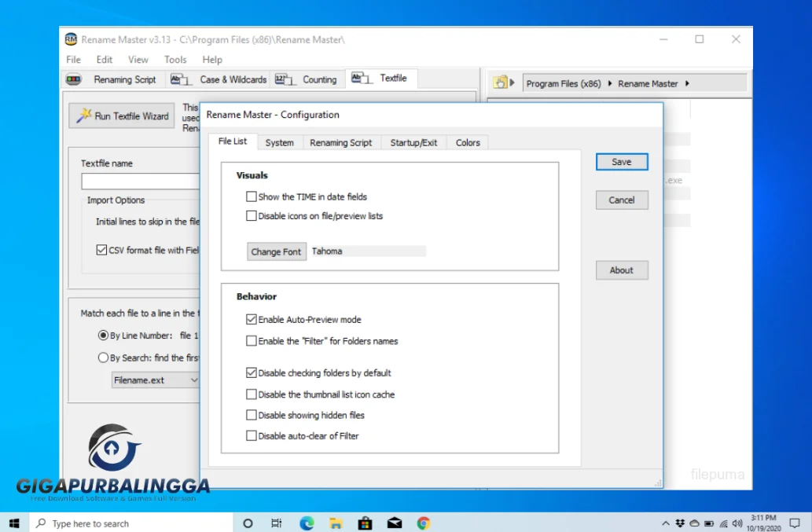Open the notification center icon
Image resolution: width=812 pixels, height=532 pixels.
pyautogui.click(x=795, y=523)
